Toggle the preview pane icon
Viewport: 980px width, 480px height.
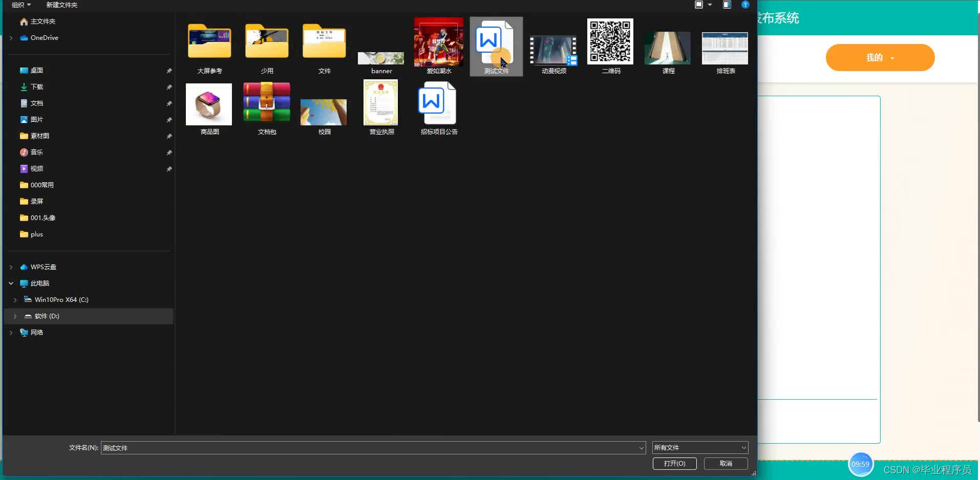click(727, 5)
